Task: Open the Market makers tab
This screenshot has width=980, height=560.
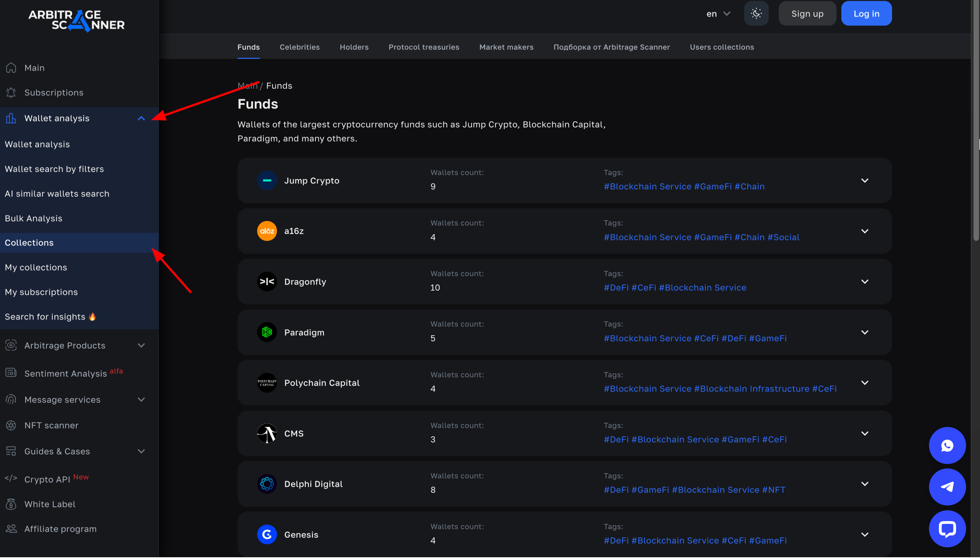Action: click(506, 47)
